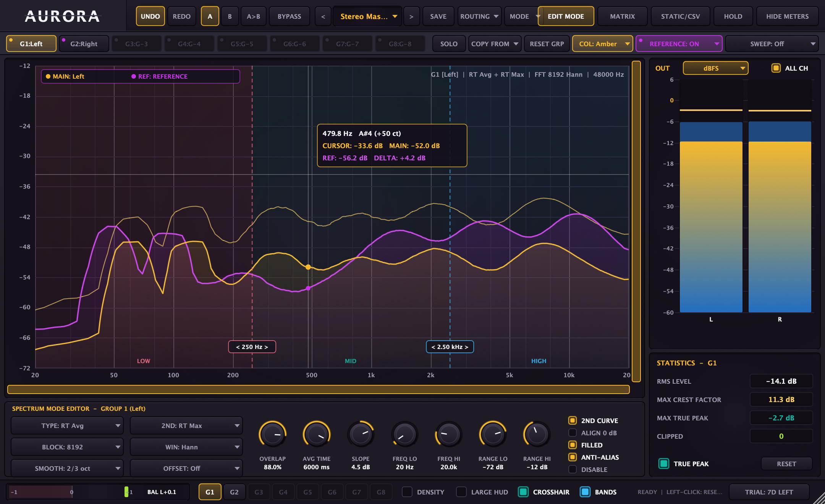The width and height of the screenshot is (825, 504).
Task: Open the COL: Amber color dropdown
Action: tap(603, 44)
